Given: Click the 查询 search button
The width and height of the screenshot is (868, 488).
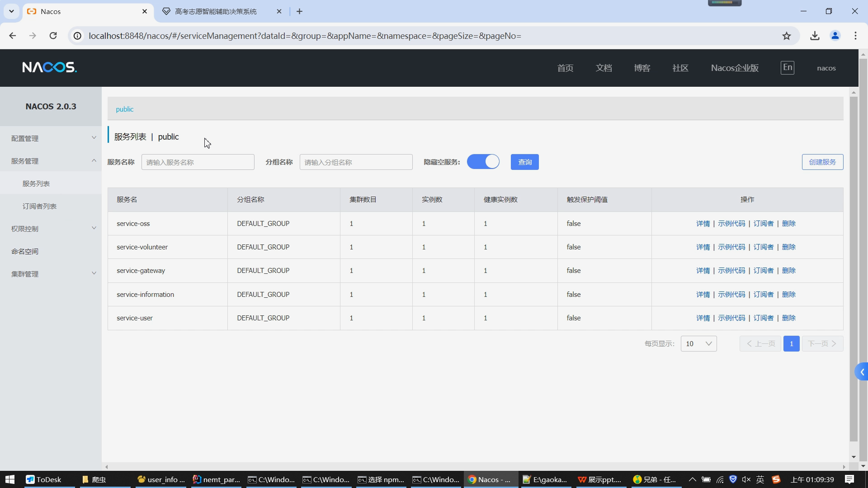Looking at the screenshot, I should tap(524, 162).
